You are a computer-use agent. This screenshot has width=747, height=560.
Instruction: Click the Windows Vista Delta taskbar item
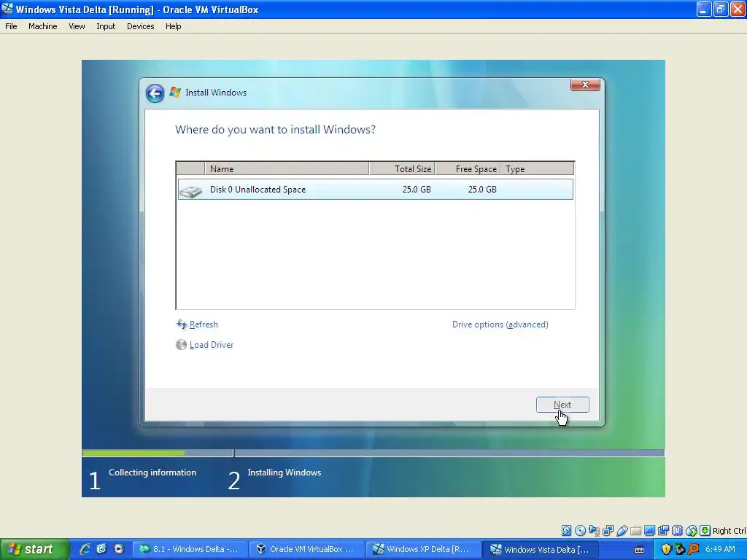(x=541, y=549)
